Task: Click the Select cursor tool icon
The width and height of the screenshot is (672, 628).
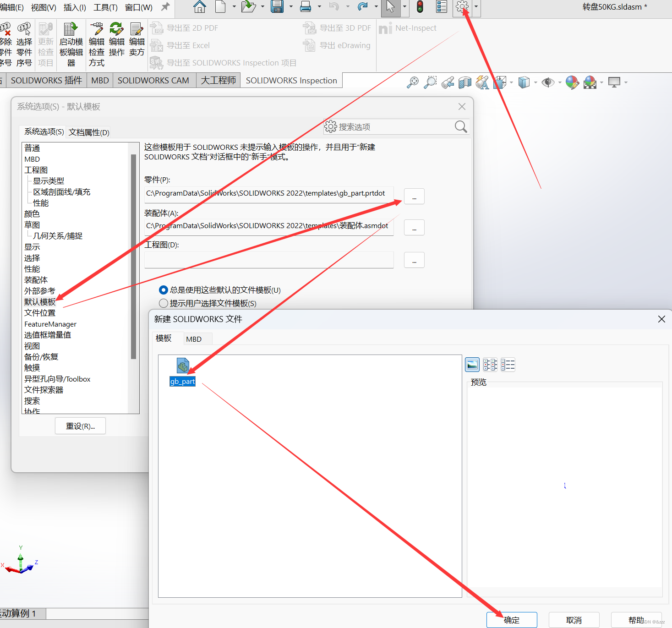Action: tap(390, 7)
